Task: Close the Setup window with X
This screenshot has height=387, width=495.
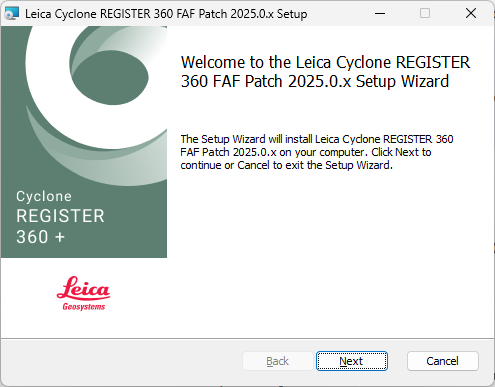Action: coord(471,14)
